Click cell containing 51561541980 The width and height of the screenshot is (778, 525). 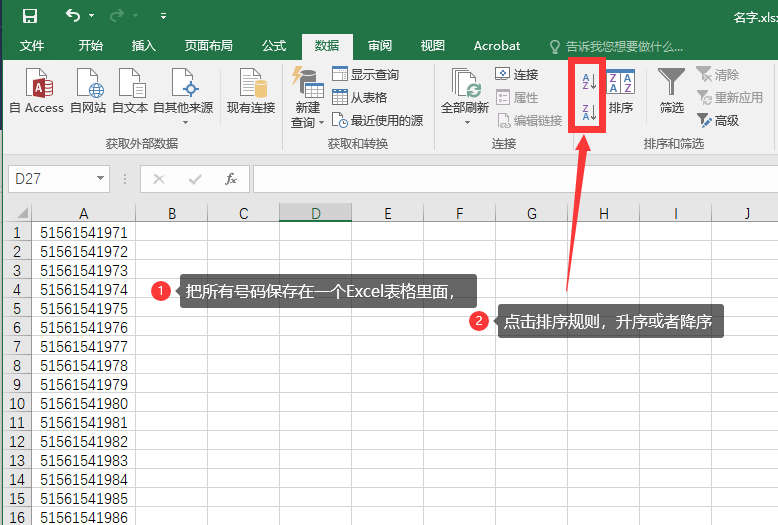[83, 403]
